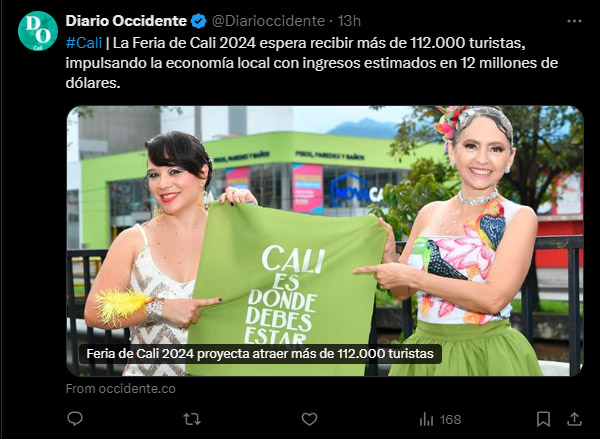600x439 pixels.
Task: Open the #Cali hashtag link
Action: (84, 43)
